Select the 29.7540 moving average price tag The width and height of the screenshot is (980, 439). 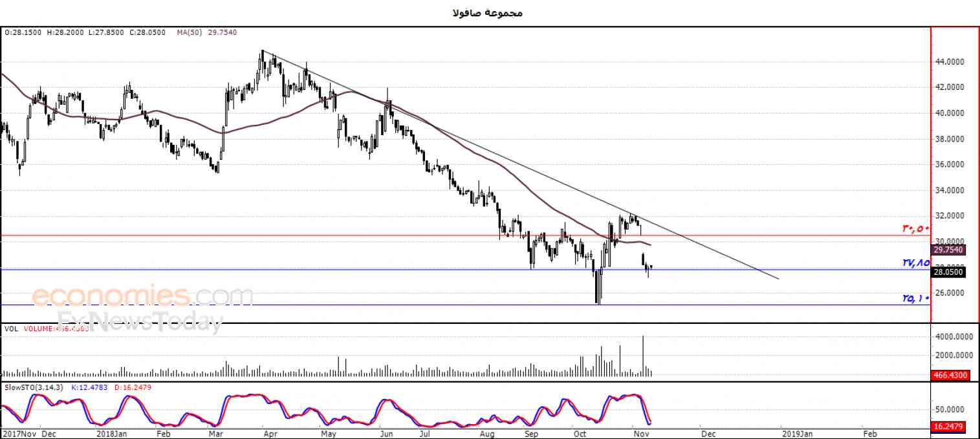click(949, 250)
